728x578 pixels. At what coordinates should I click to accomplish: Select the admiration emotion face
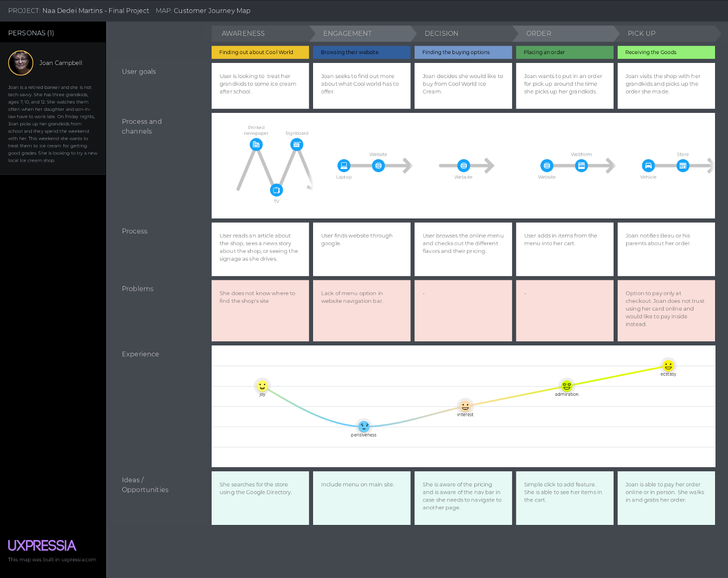(x=567, y=386)
